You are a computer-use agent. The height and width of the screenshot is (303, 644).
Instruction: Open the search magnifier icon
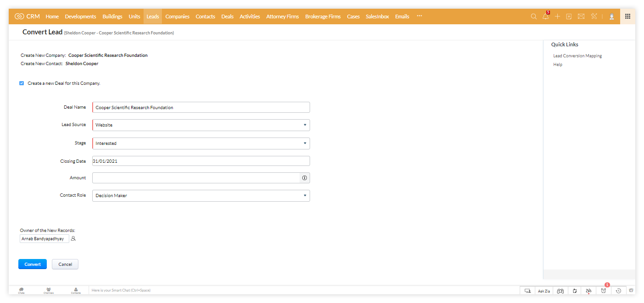(x=533, y=17)
